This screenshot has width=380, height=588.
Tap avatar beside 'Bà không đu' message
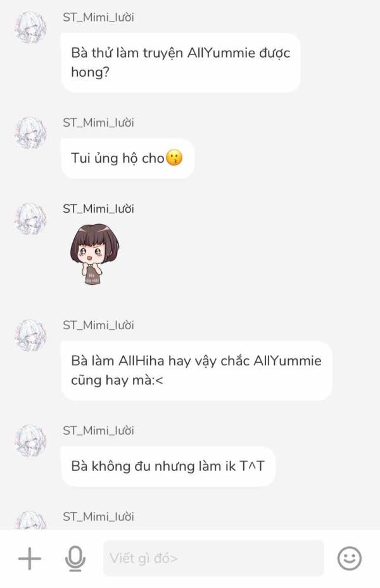pos(30,441)
